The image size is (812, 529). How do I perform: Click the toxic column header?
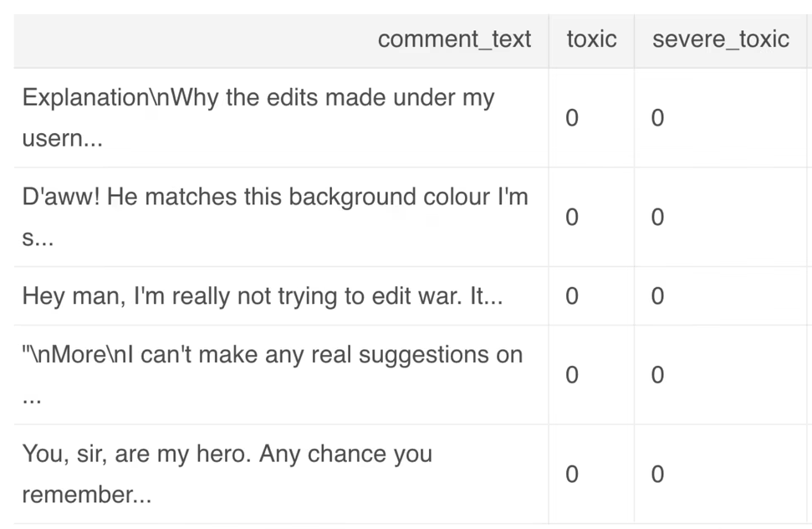tap(591, 39)
